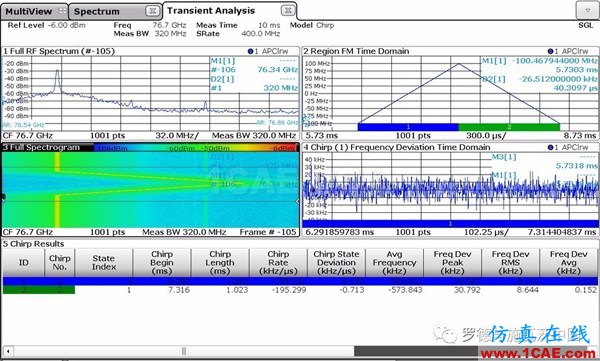Click the M1[1] -100.467944000 MHz marker readout
This screenshot has height=361, width=600.
click(x=539, y=60)
